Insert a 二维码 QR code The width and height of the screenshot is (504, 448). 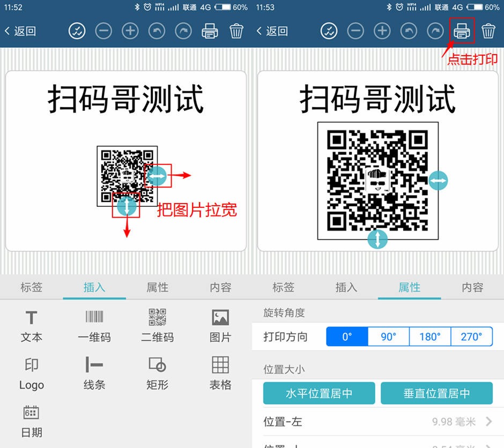[x=157, y=326]
